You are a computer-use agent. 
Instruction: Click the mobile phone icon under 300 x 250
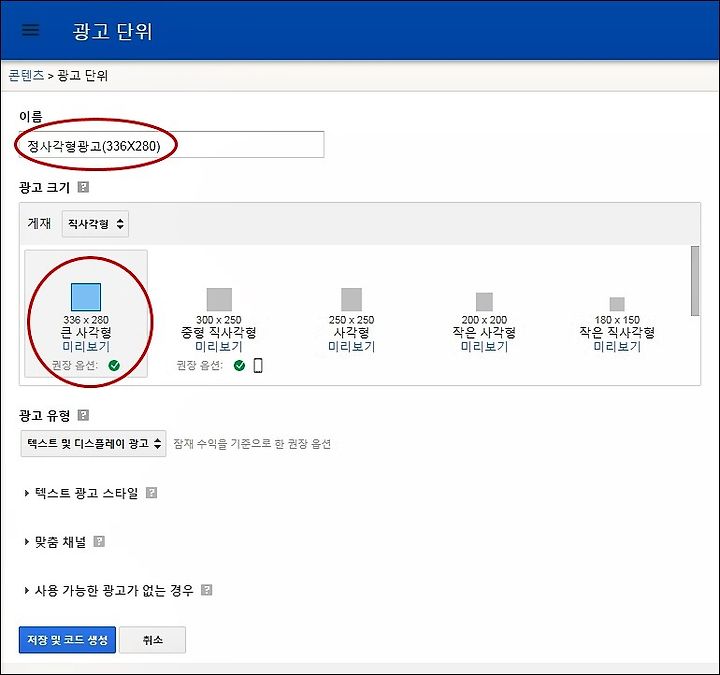coord(258,366)
